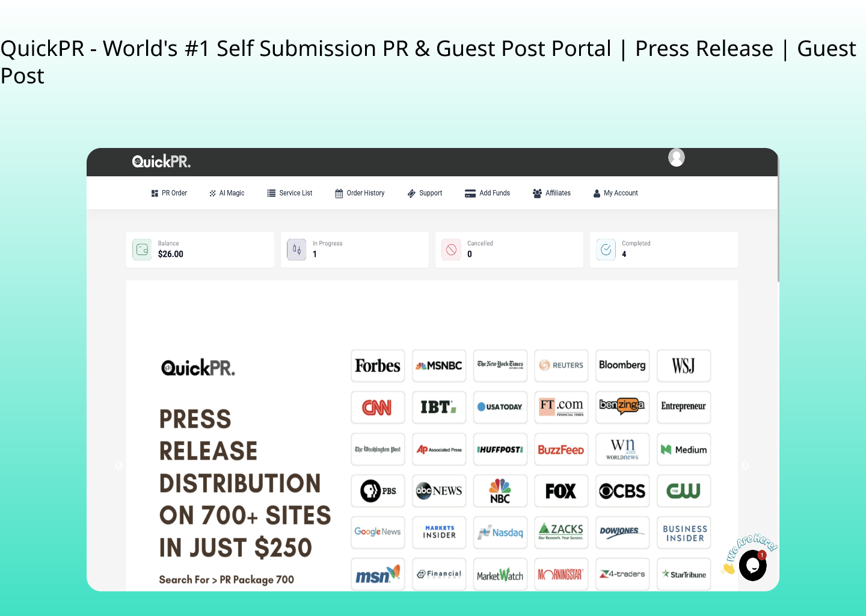Click the PBS logo tile
866x616 pixels.
tap(378, 491)
